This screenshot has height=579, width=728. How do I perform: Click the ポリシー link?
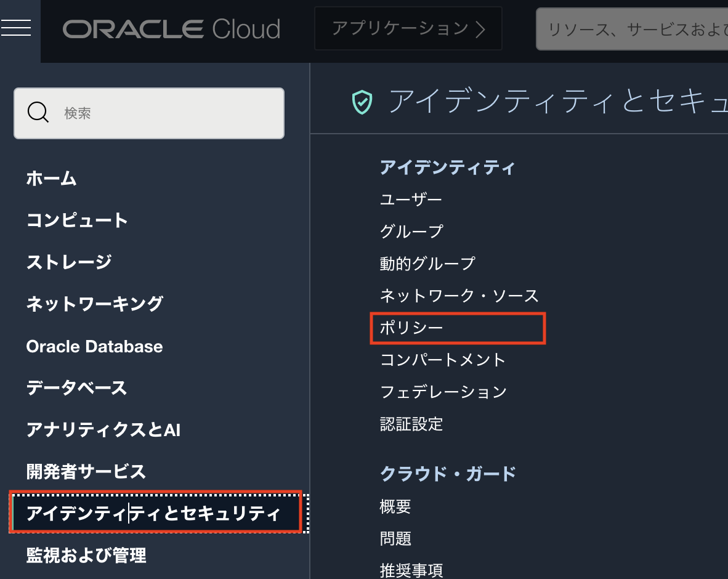tap(411, 328)
